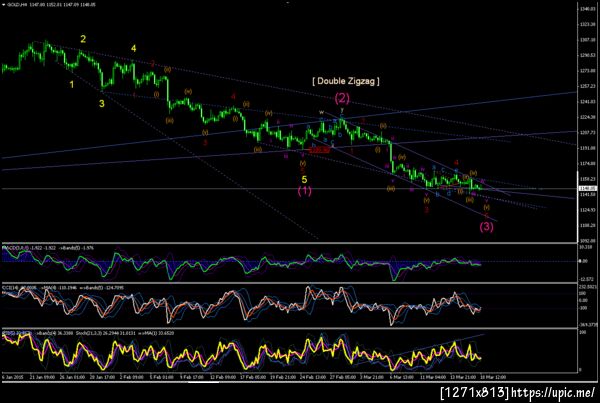Click the 26 Jan 01:00 time label
The width and height of the screenshot is (600, 403).
tap(73, 377)
